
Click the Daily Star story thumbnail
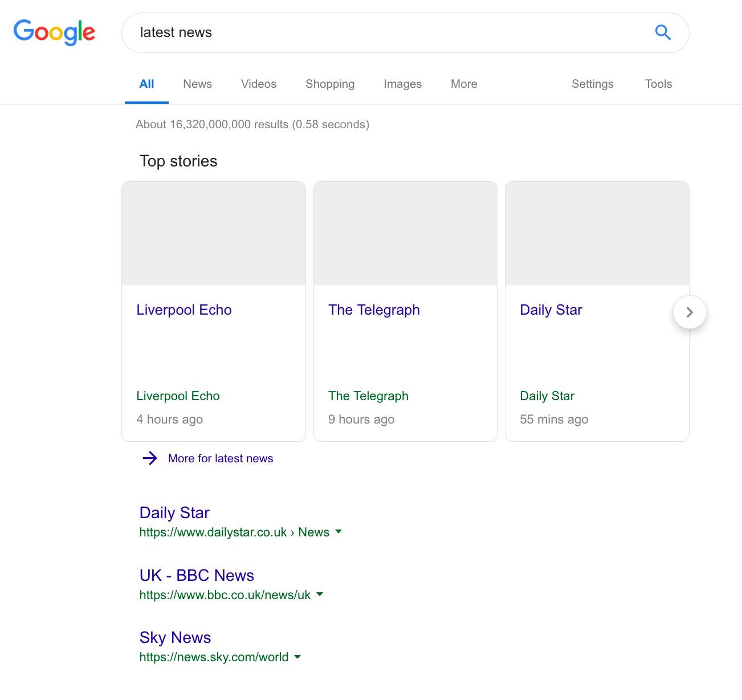pyautogui.click(x=597, y=234)
